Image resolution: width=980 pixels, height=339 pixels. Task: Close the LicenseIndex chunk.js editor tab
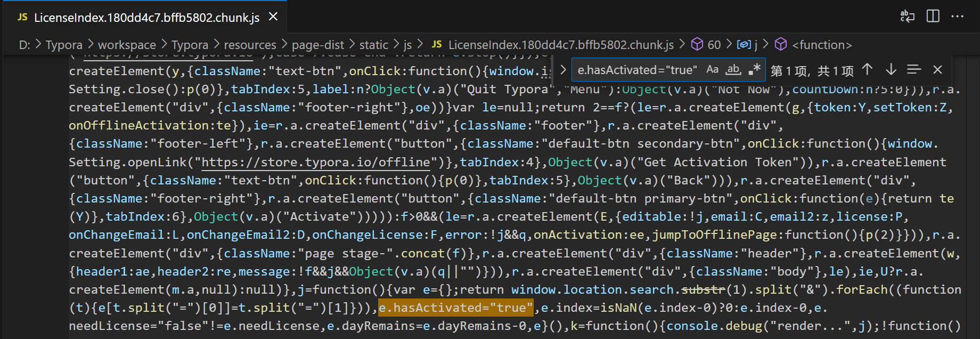click(273, 17)
